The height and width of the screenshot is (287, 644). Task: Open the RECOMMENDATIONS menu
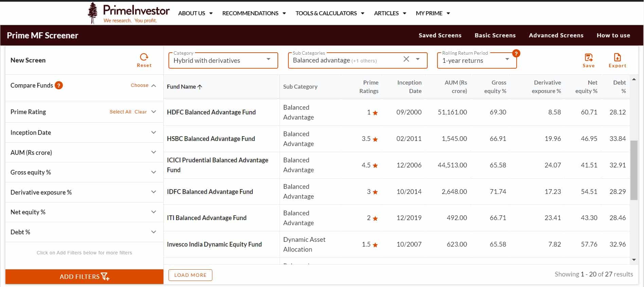tap(254, 13)
